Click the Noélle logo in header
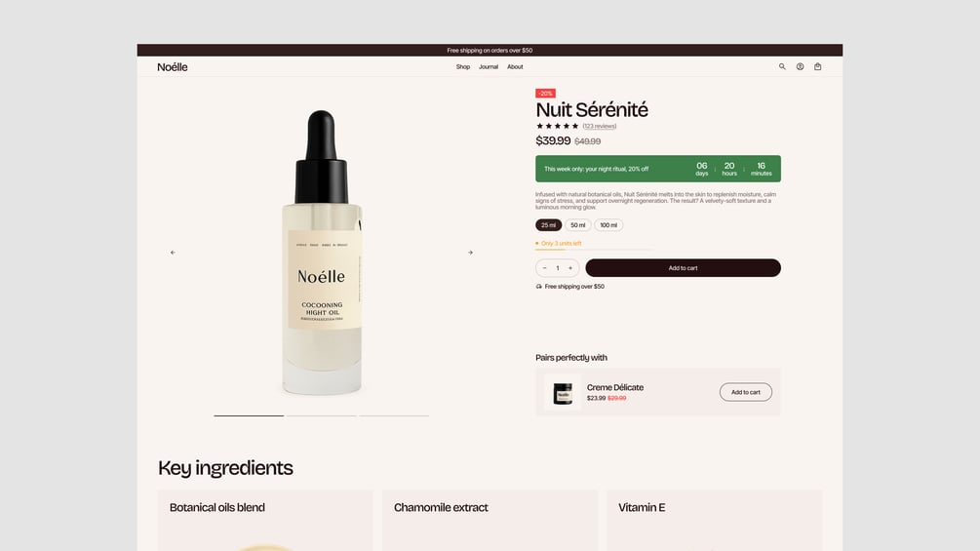Screen dimensions: 980x551 (173, 67)
